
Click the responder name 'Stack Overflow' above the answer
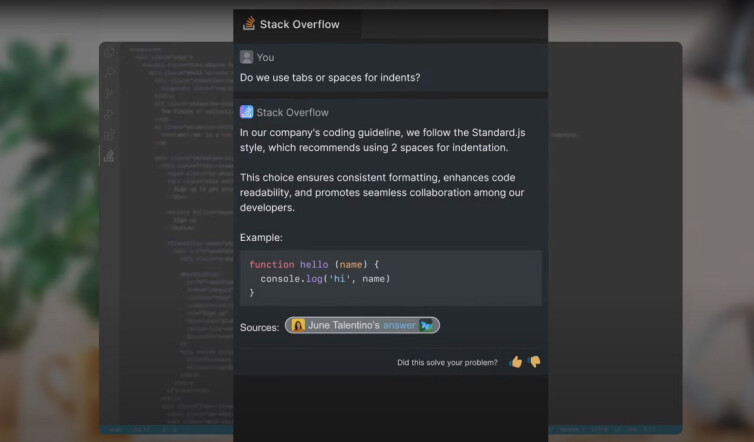click(x=292, y=113)
